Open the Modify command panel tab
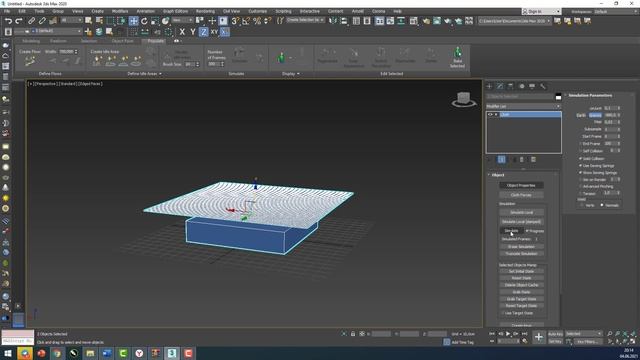This screenshot has width=640, height=360. [x=500, y=86]
